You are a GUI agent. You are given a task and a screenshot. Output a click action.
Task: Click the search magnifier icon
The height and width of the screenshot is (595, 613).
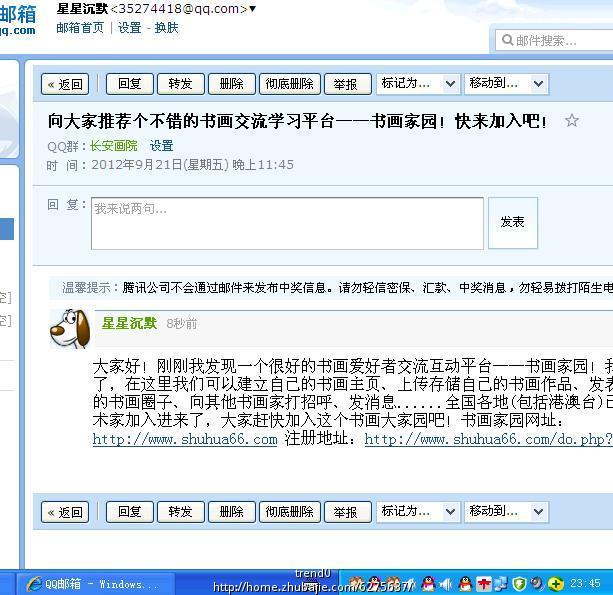coord(507,40)
